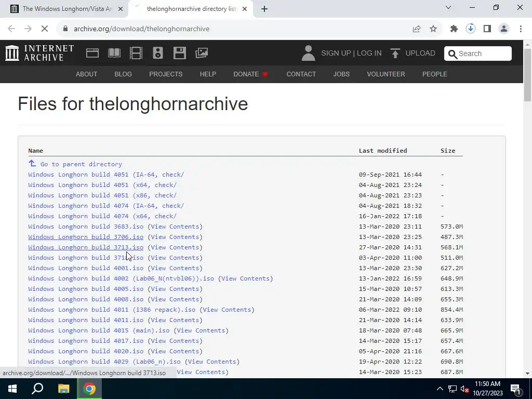Open folder build 4051 (IA-64, check/

tap(106, 175)
